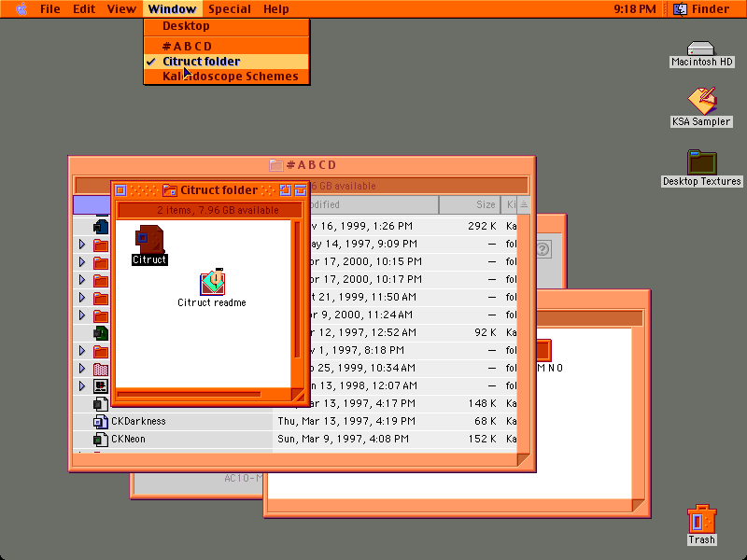Sort the list by the Size column header
Viewport: 747px width, 560px height.
(470, 204)
